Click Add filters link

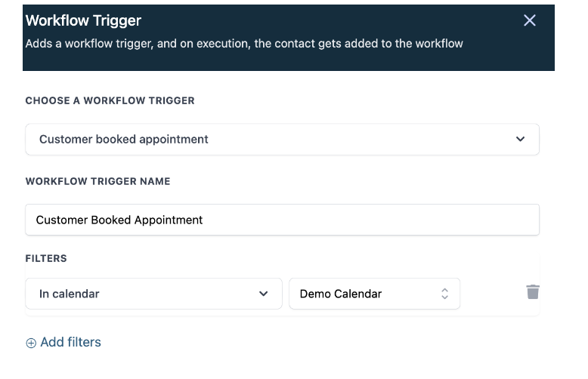click(70, 342)
